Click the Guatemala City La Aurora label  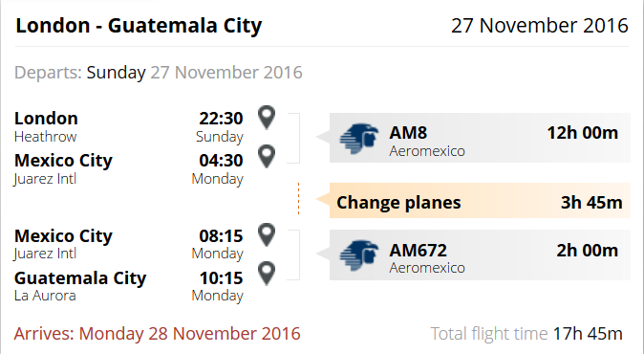[x=80, y=286]
